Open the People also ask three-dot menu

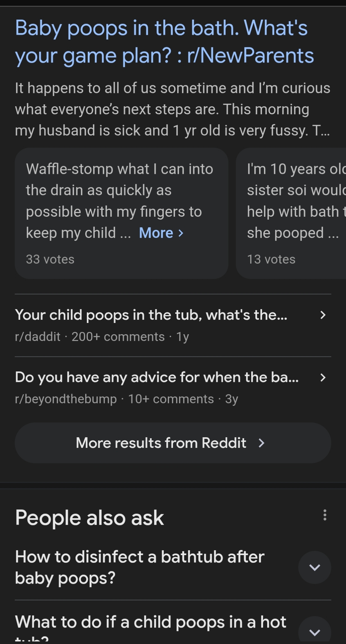tap(325, 515)
